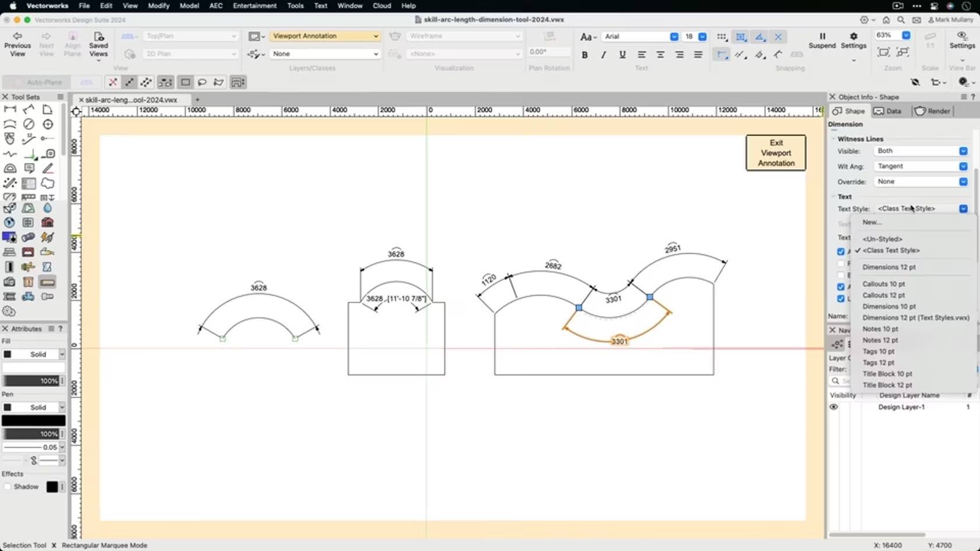This screenshot has width=980, height=551.
Task: Open the Viewport Annotation layer dropdown
Action: 325,36
